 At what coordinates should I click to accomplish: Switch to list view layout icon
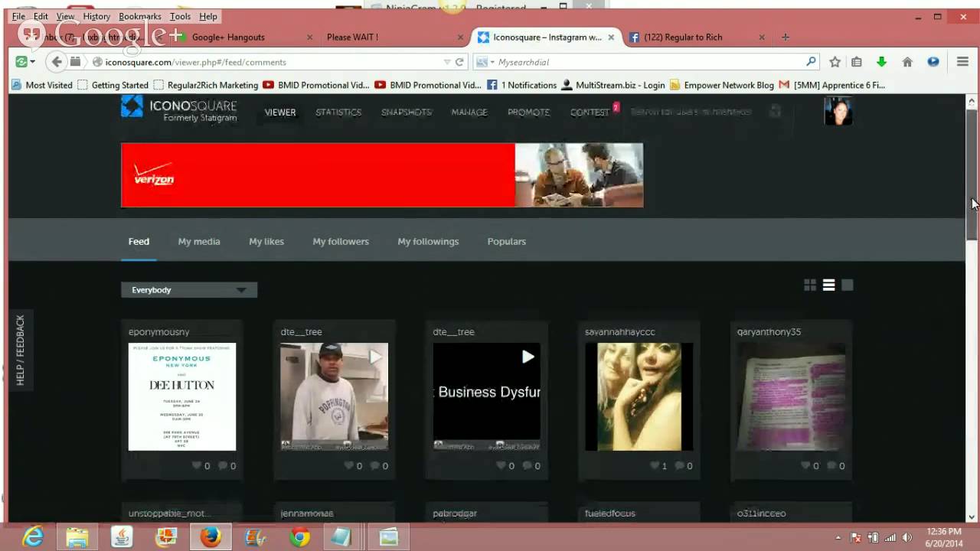pyautogui.click(x=828, y=285)
